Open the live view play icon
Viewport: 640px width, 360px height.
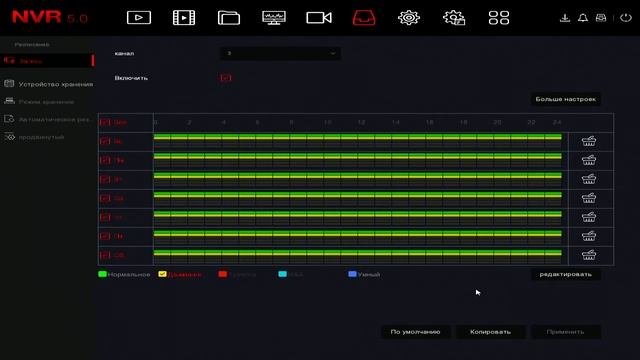pyautogui.click(x=139, y=18)
